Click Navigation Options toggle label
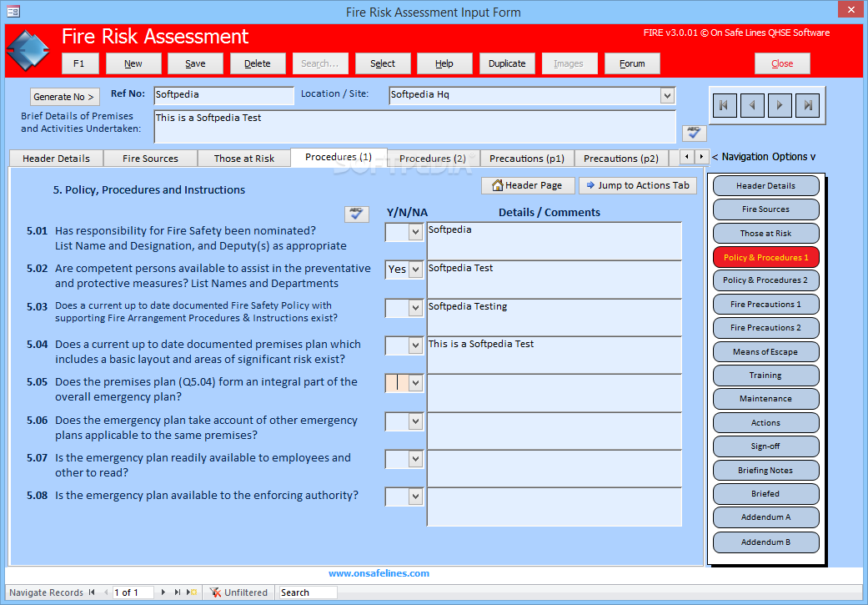Image resolution: width=868 pixels, height=605 pixels. click(x=764, y=157)
